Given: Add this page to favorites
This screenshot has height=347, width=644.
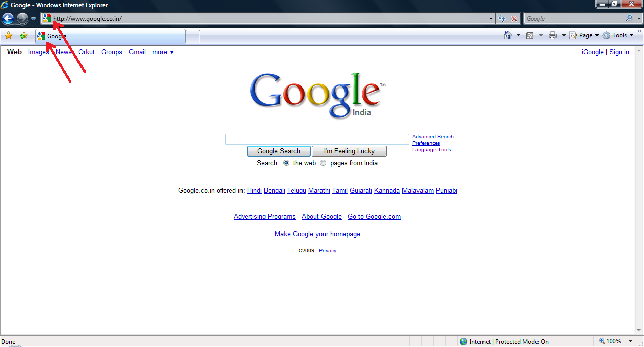Looking at the screenshot, I should [24, 36].
